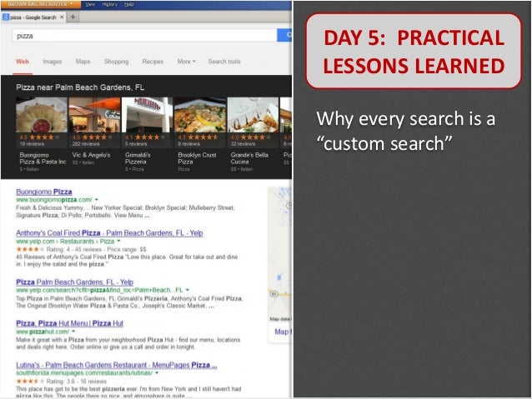Open Search tools
532x399 pixels.
click(224, 62)
